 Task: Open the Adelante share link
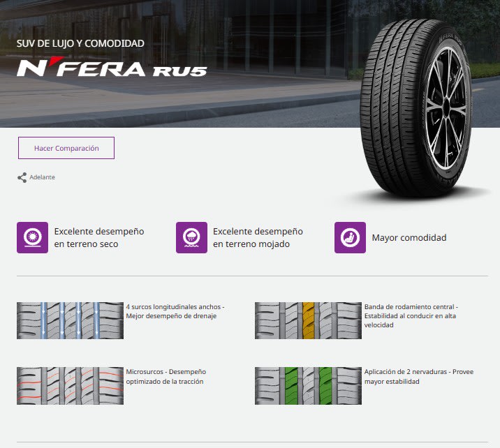click(42, 177)
